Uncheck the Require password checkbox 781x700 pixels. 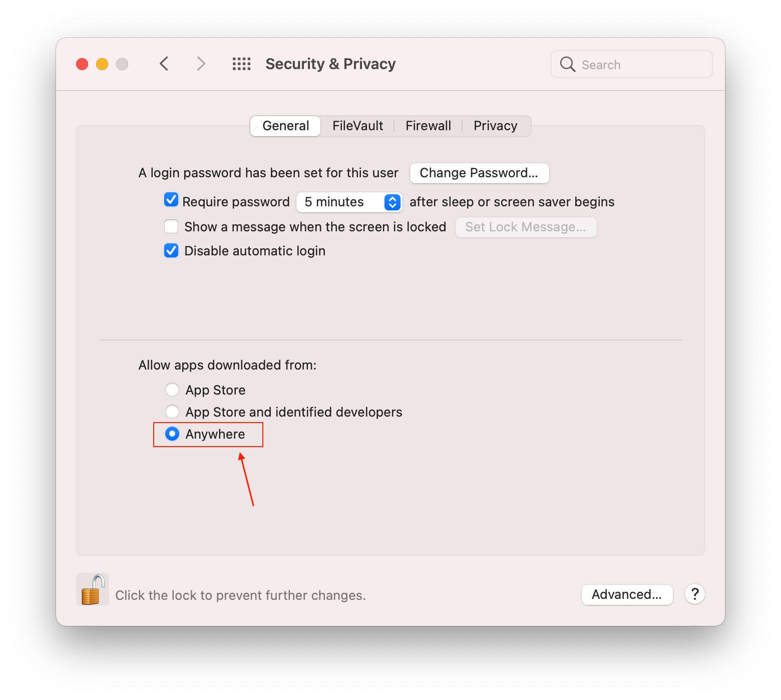click(x=171, y=200)
